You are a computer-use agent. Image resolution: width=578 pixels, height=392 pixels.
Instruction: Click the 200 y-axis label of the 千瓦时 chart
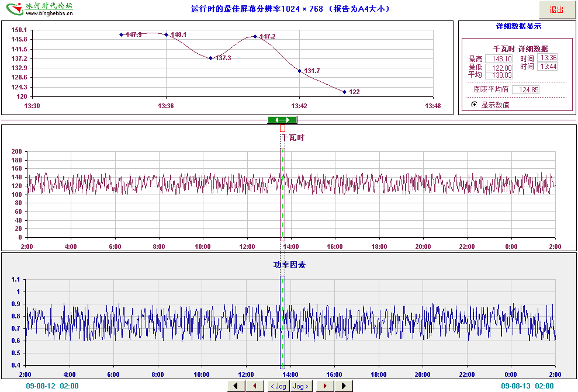16,151
